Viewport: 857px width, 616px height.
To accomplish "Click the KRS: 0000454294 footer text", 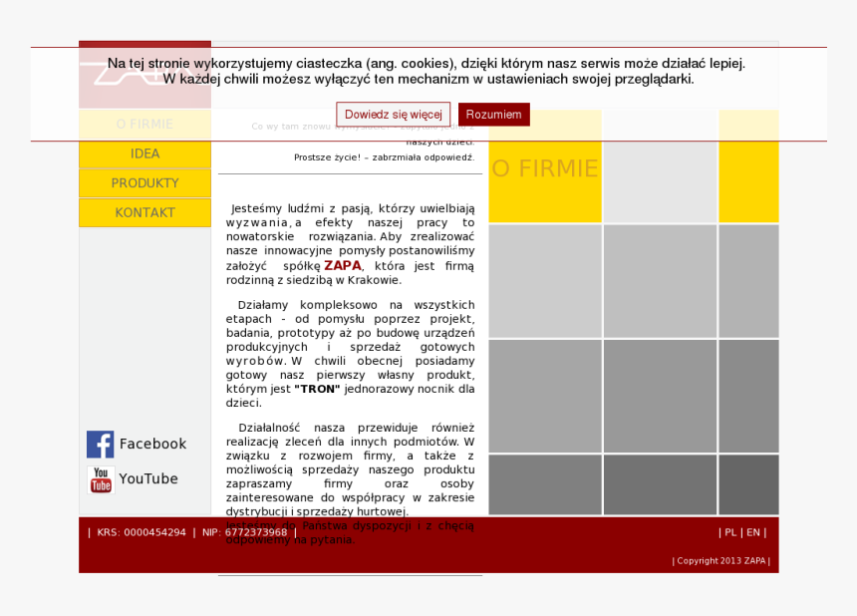I will click(142, 532).
